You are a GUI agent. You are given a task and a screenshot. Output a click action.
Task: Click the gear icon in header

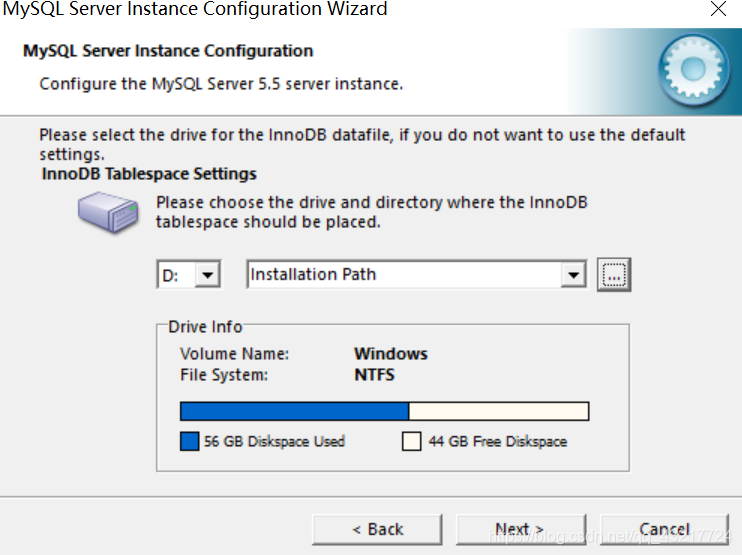tap(693, 70)
